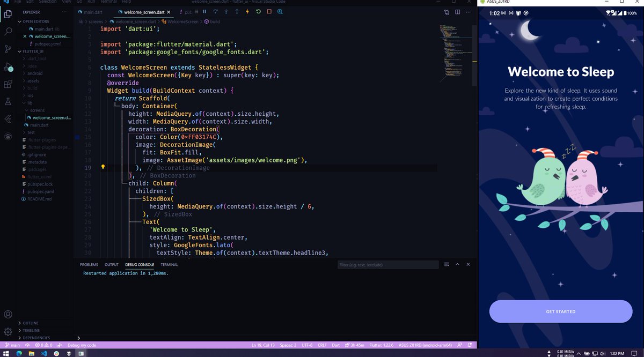
Task: Split the editor to the right
Action: (458, 12)
